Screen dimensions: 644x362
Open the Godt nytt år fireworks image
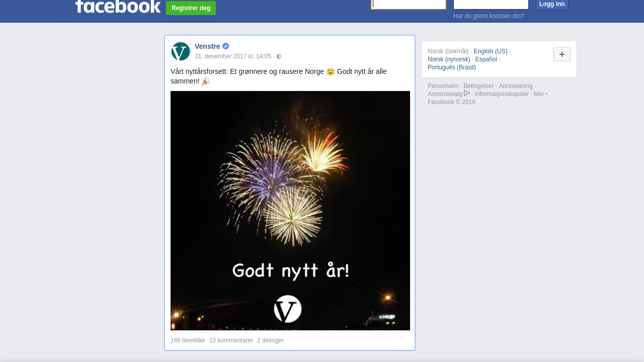tap(290, 211)
